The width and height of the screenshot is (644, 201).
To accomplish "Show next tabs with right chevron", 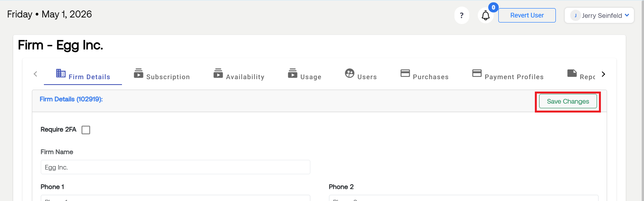I will [603, 74].
